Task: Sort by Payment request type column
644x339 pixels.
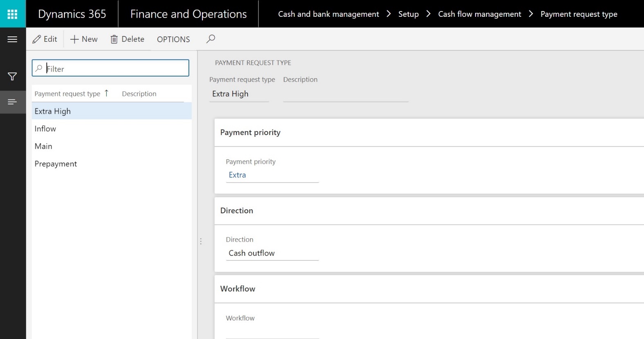Action: 67,94
